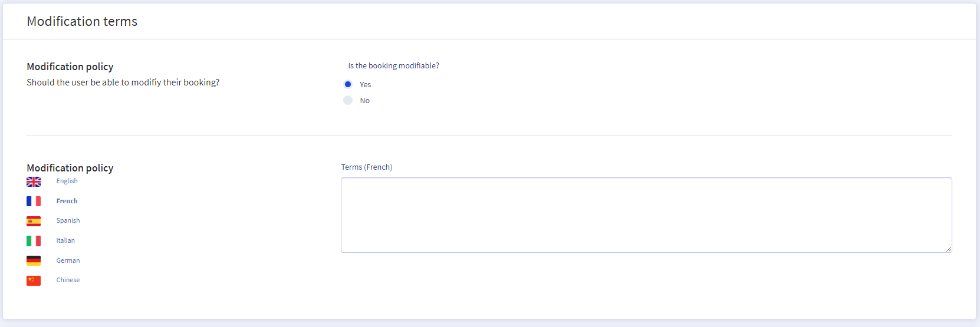Switch terms language to English

(67, 181)
